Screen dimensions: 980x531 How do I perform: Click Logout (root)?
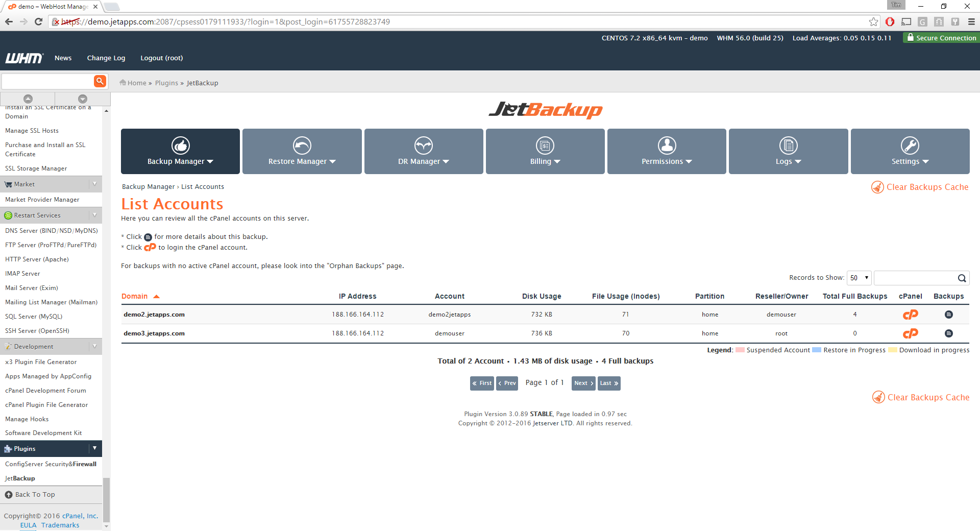tap(162, 58)
